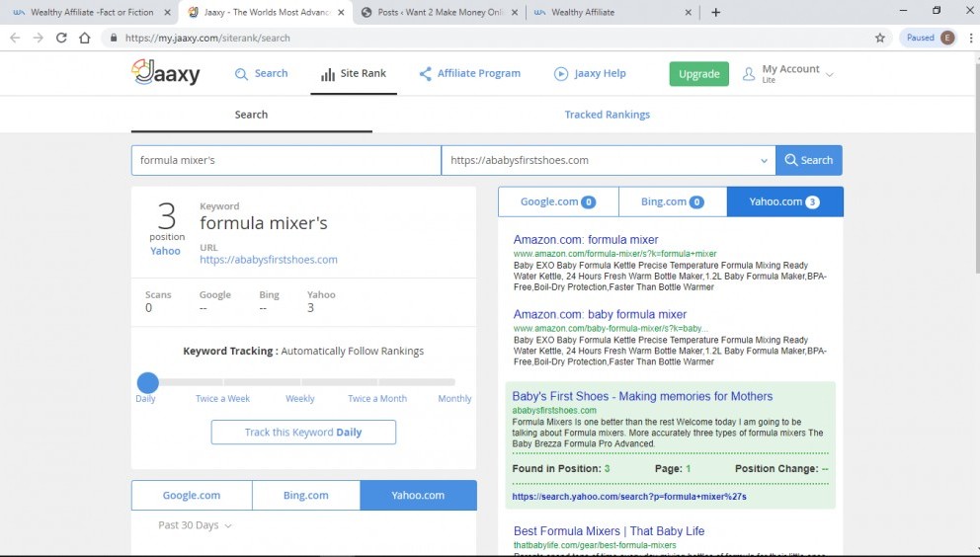Open Chrome three-dot menu

coord(971,38)
